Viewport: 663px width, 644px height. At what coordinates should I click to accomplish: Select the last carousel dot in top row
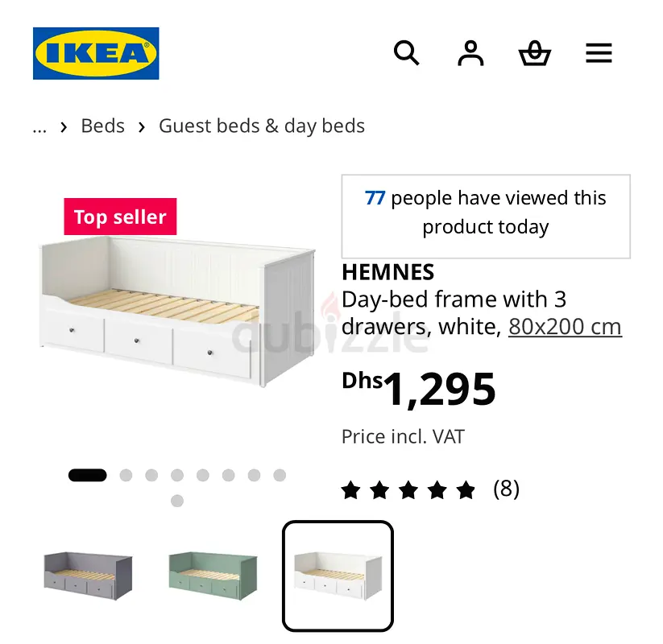tap(280, 476)
